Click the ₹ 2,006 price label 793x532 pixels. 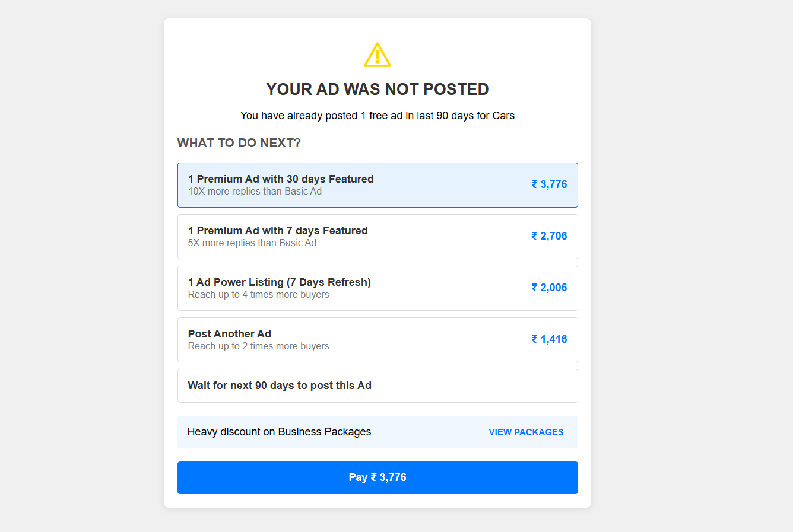549,288
